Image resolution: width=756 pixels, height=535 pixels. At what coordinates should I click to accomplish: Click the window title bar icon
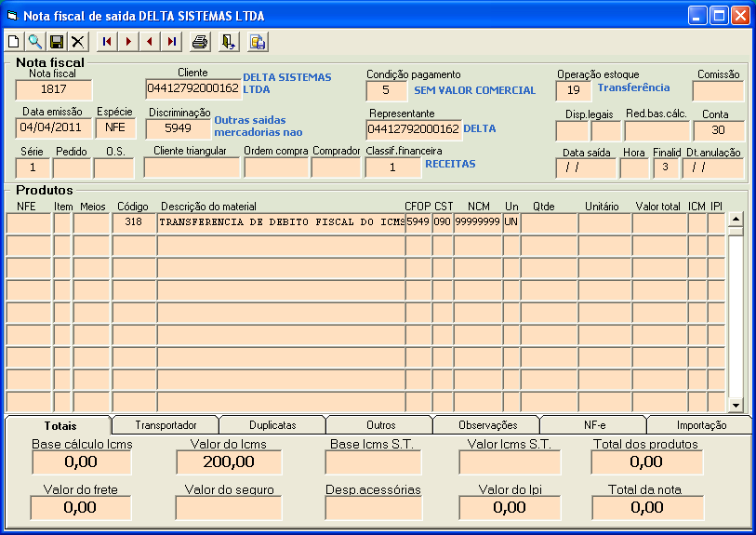[12, 16]
